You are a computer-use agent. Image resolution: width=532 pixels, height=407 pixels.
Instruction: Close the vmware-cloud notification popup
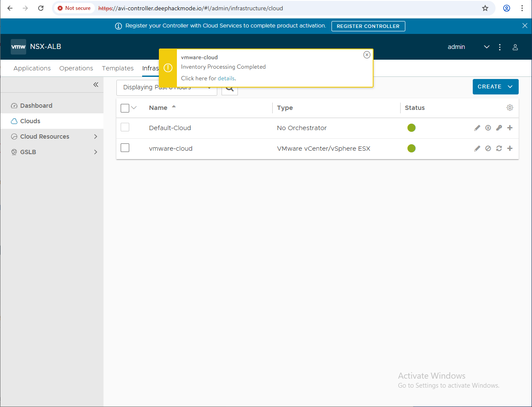click(367, 55)
